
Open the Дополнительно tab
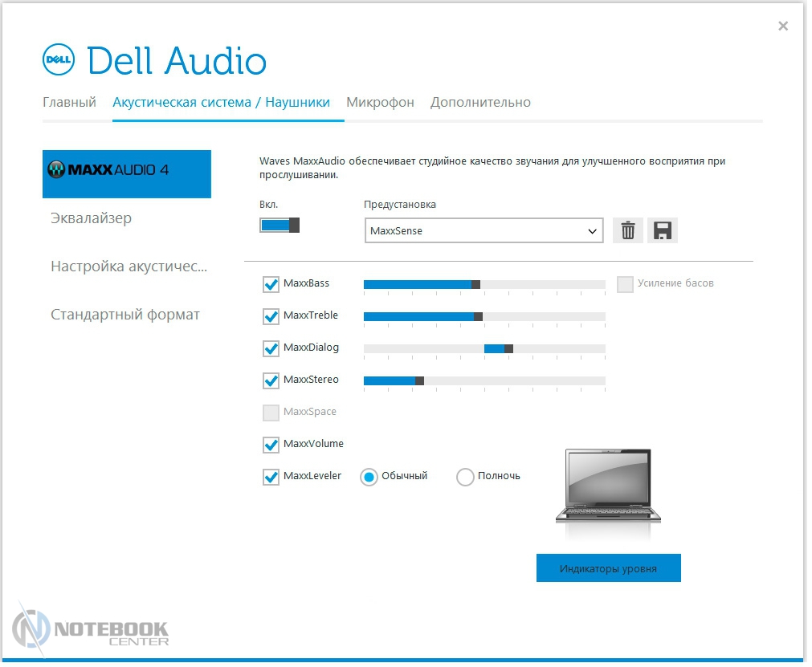pyautogui.click(x=480, y=103)
